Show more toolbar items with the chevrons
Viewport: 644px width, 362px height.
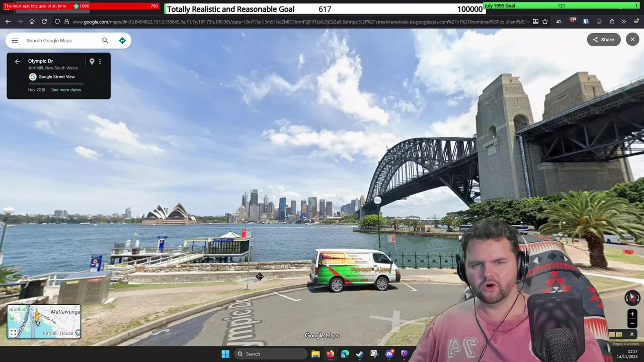624,22
